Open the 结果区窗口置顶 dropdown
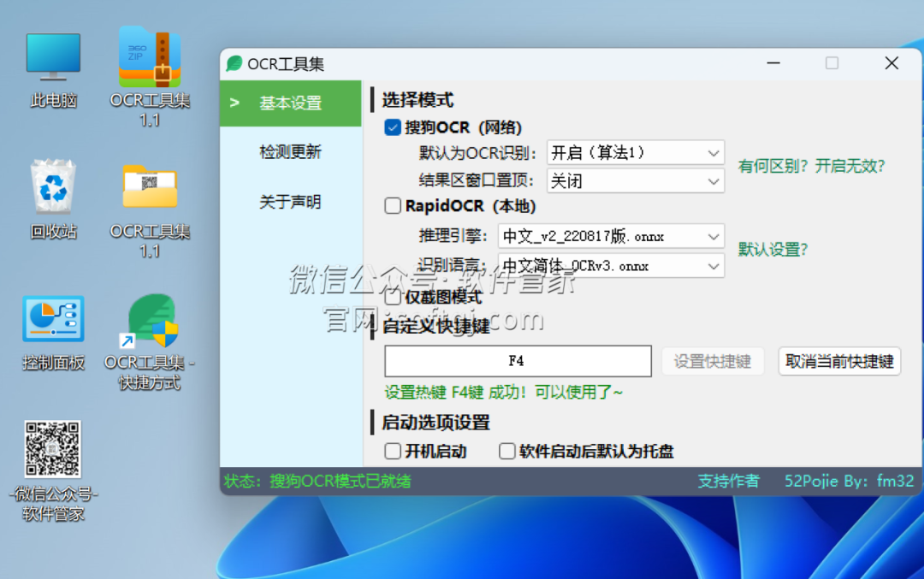Screen dimensions: 924x579 tap(635, 180)
